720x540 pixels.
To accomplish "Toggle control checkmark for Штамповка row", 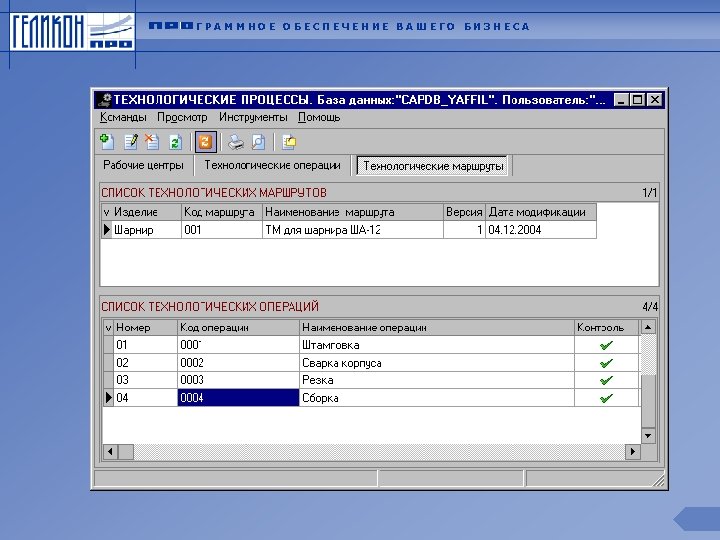I will pyautogui.click(x=607, y=345).
